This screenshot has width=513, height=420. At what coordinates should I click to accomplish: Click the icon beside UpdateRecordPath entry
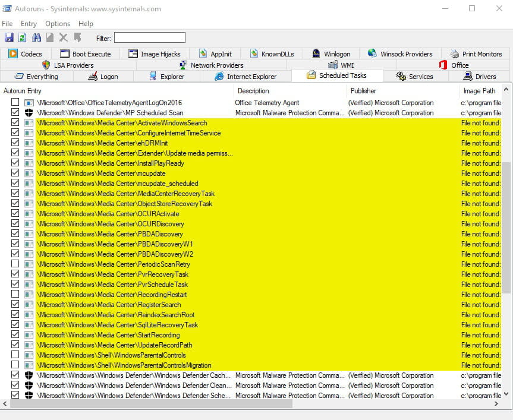(29, 345)
